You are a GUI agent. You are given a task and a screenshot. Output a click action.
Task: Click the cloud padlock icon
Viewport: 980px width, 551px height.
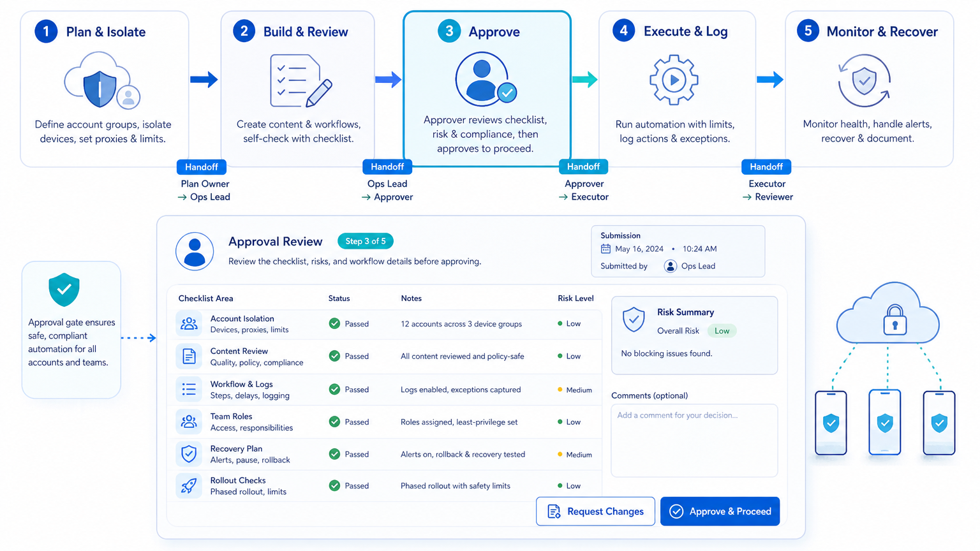click(x=887, y=312)
